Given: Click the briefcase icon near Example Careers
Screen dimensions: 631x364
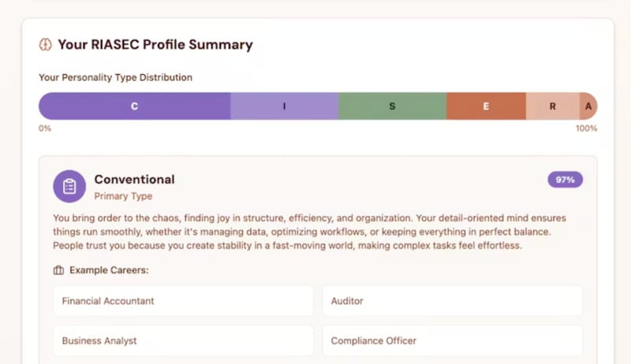Looking at the screenshot, I should (x=58, y=270).
